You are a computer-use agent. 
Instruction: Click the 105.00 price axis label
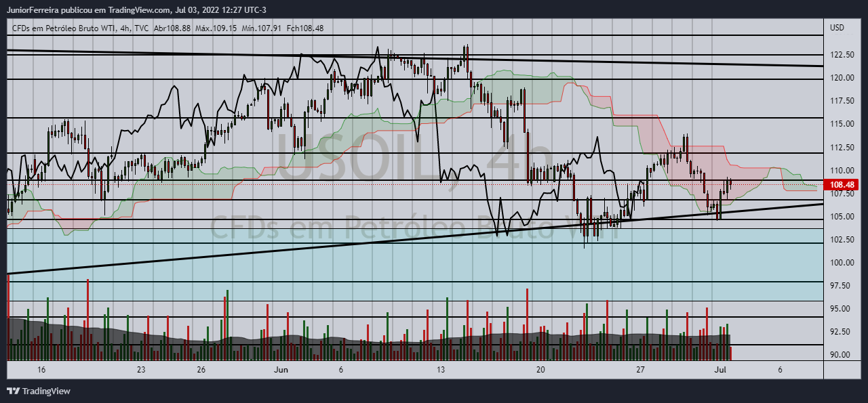click(842, 216)
